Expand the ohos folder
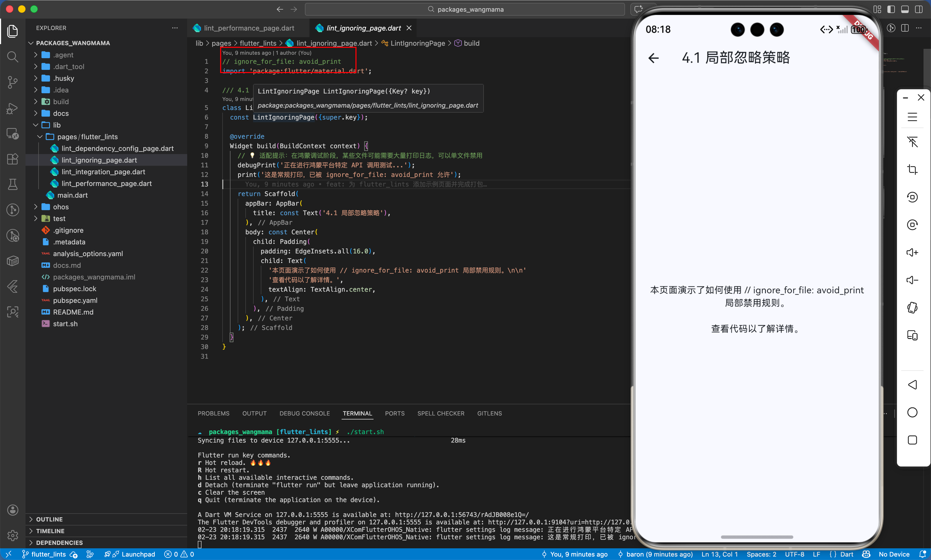 coord(60,207)
